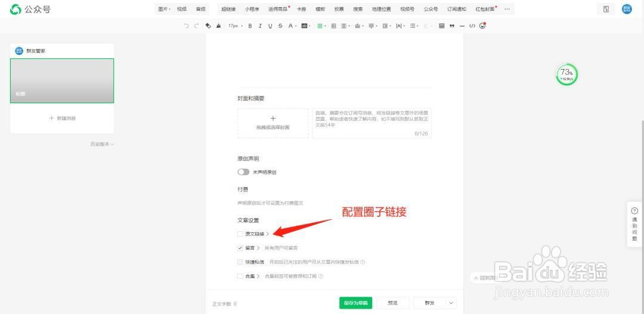Open the account avatar at top right
This screenshot has width=644, height=314.
627,9
